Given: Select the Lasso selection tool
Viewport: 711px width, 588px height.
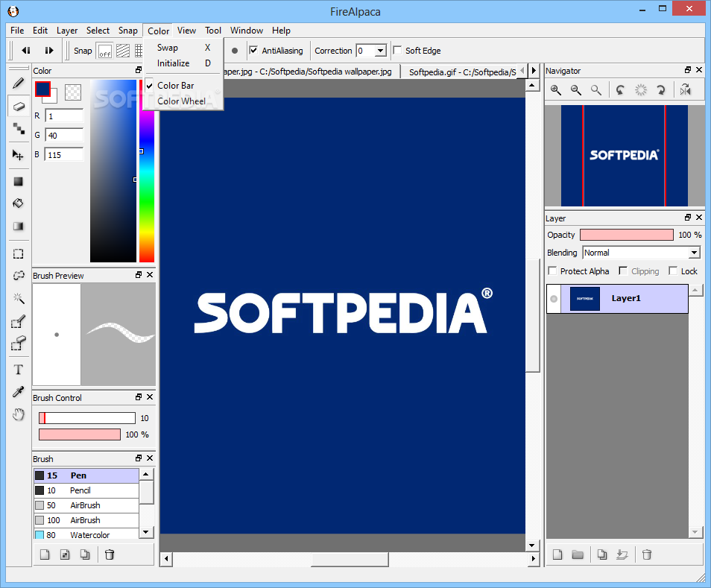Looking at the screenshot, I should tap(18, 276).
